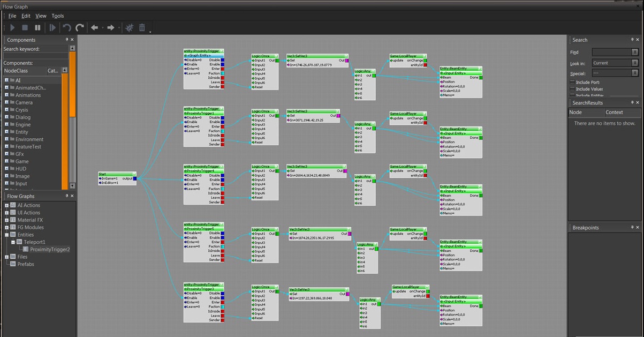Expand the Animations node class folder
Viewport: 644px width, 337px height.
click(x=7, y=95)
